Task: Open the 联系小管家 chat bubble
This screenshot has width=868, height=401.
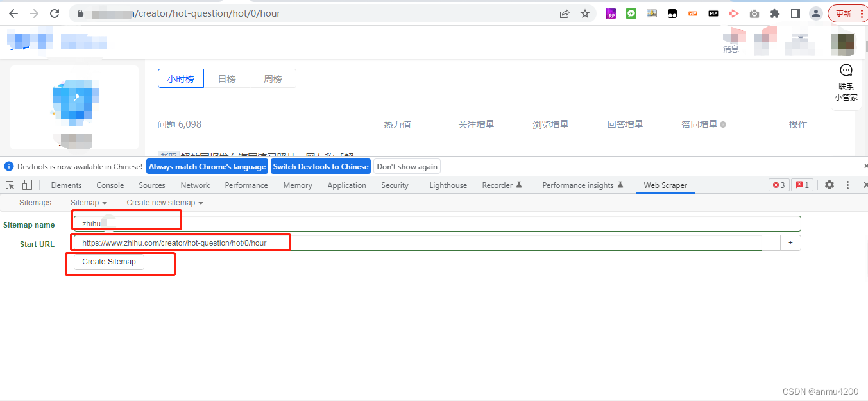Action: 846,83
